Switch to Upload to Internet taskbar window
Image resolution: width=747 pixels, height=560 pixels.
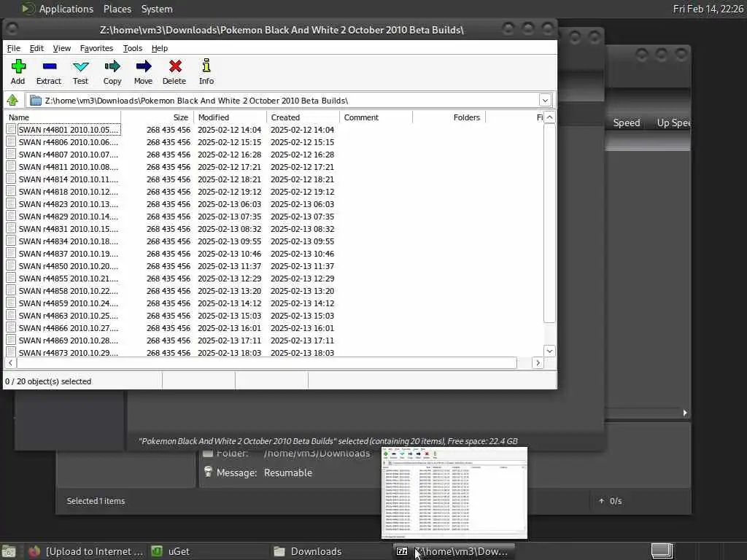[86, 551]
